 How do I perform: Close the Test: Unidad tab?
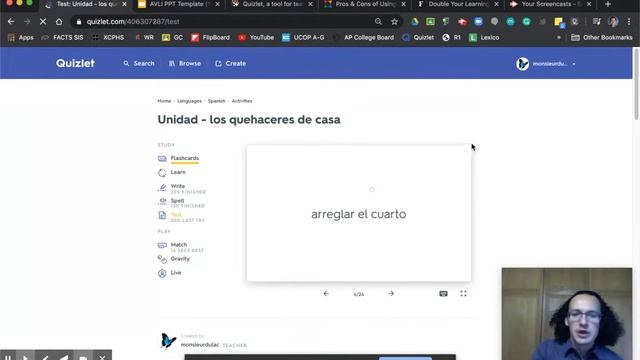124,4
